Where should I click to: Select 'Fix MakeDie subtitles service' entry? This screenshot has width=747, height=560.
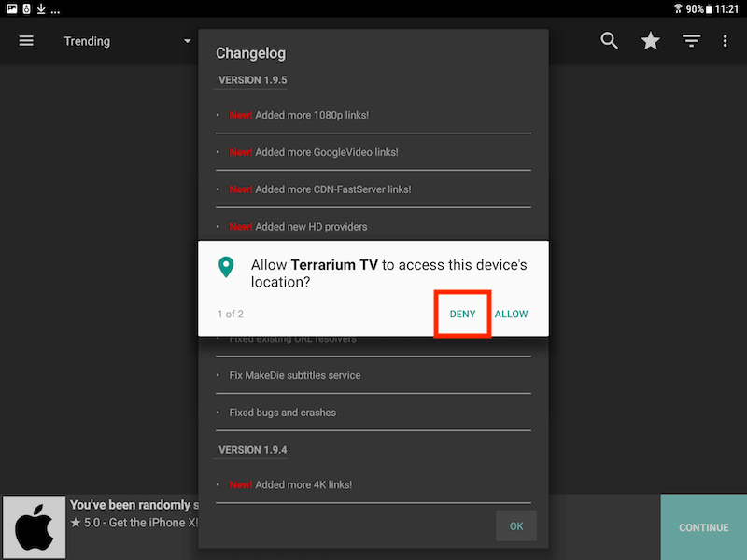(x=373, y=375)
